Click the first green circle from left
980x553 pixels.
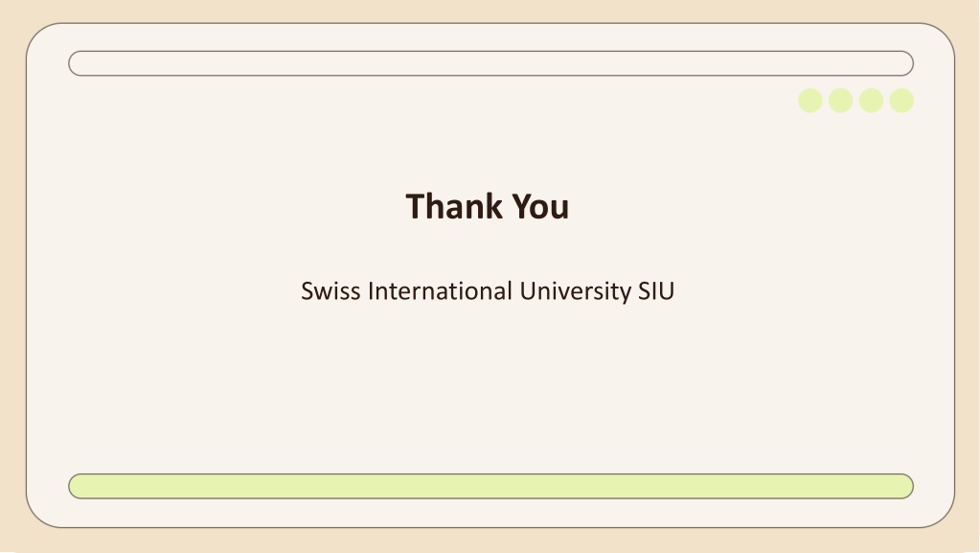[x=810, y=101]
